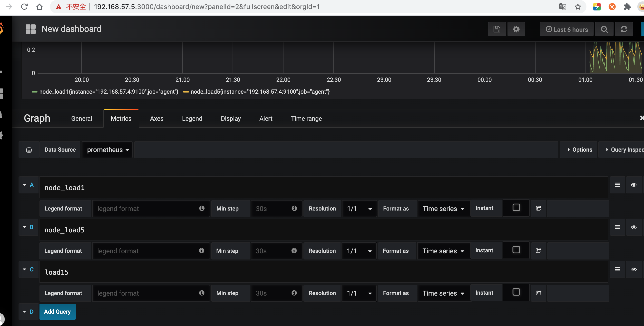The image size is (644, 326).
Task: Open the Time range tab
Action: pyautogui.click(x=306, y=119)
